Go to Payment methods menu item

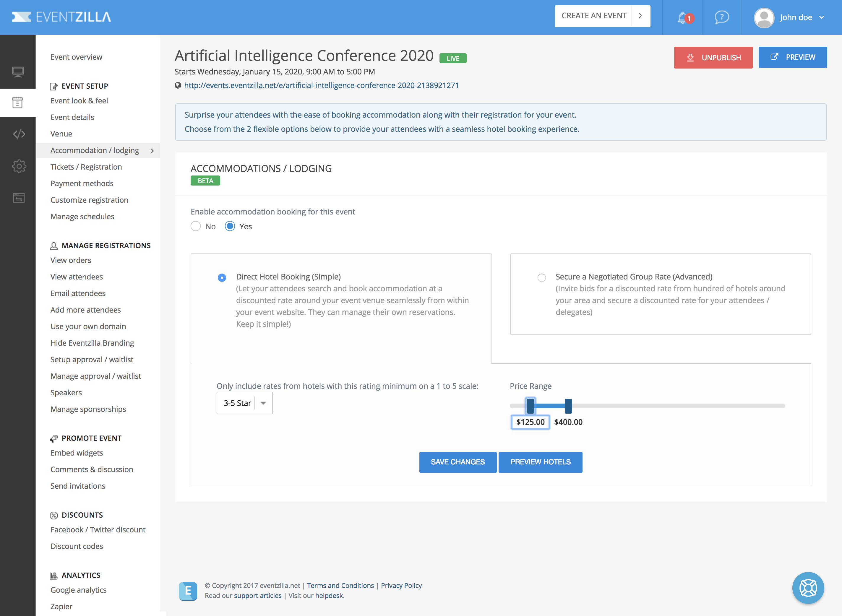[x=82, y=183]
